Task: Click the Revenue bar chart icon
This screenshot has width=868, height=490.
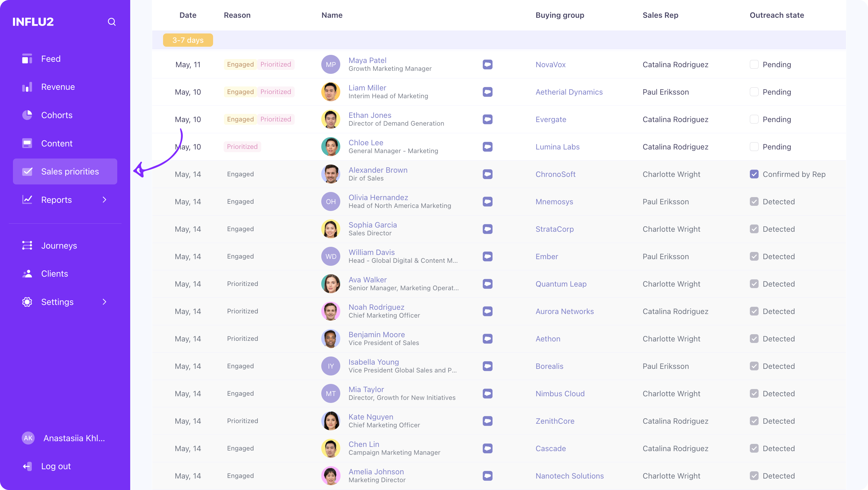Action: [27, 87]
